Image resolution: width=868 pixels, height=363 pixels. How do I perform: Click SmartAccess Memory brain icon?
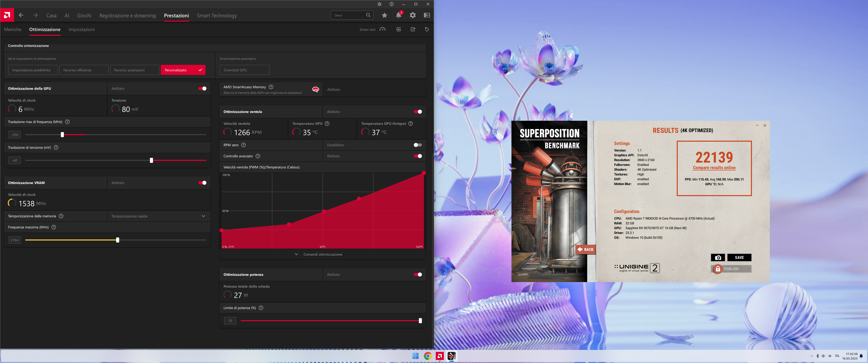click(x=315, y=89)
